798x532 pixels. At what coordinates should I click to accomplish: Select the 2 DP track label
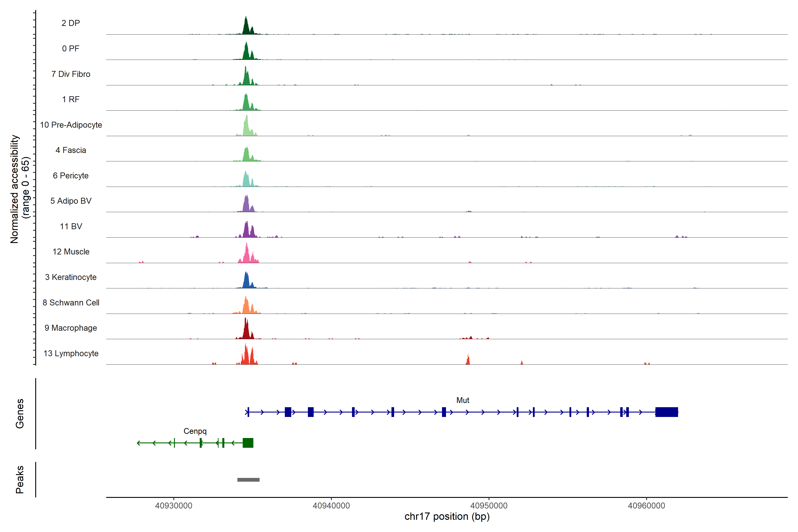point(70,23)
